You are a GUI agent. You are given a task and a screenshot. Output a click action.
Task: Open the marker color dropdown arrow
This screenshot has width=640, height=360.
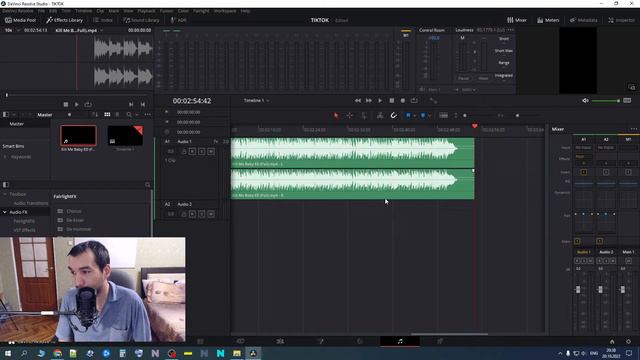pyautogui.click(x=429, y=116)
